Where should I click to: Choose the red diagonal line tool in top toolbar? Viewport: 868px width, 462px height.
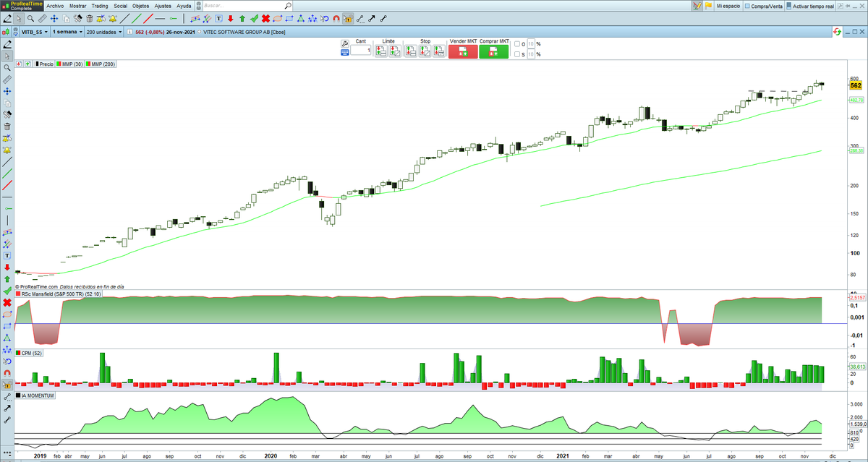(148, 18)
